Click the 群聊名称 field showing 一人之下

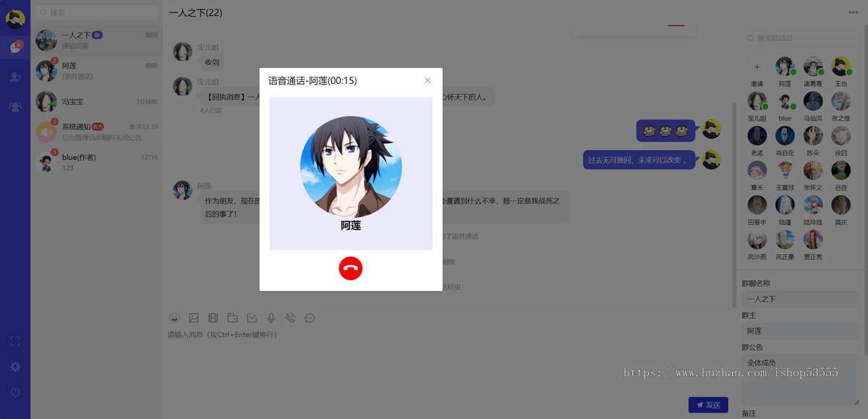point(801,299)
